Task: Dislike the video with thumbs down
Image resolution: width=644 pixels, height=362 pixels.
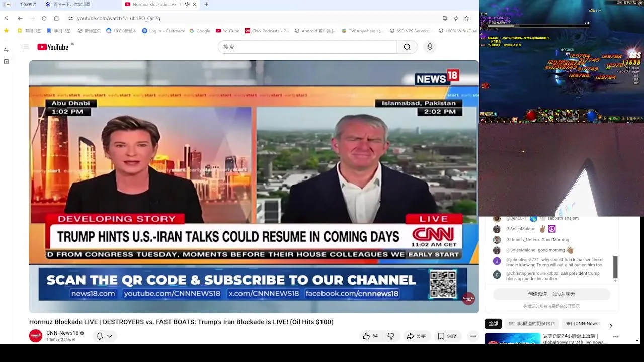Action: coord(391,336)
